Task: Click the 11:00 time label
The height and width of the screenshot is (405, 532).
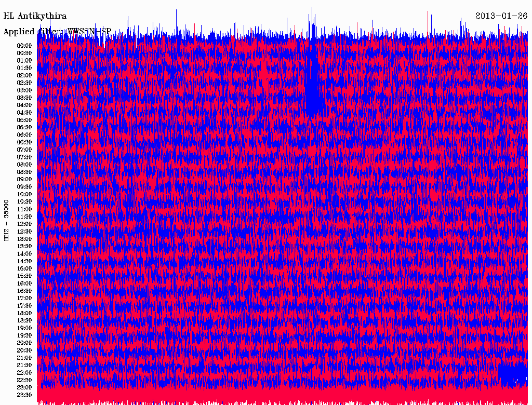Action: 24,209
